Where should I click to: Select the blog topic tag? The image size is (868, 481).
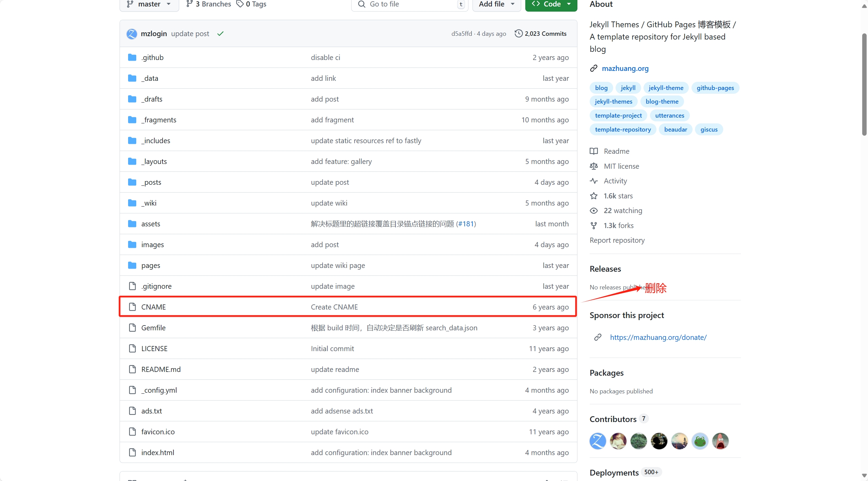pos(601,88)
